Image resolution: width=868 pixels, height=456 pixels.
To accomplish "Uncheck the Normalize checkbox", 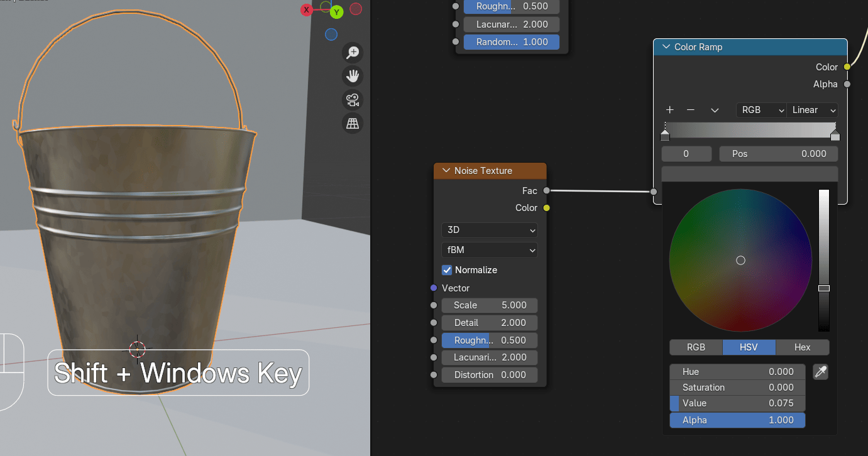I will (x=448, y=270).
